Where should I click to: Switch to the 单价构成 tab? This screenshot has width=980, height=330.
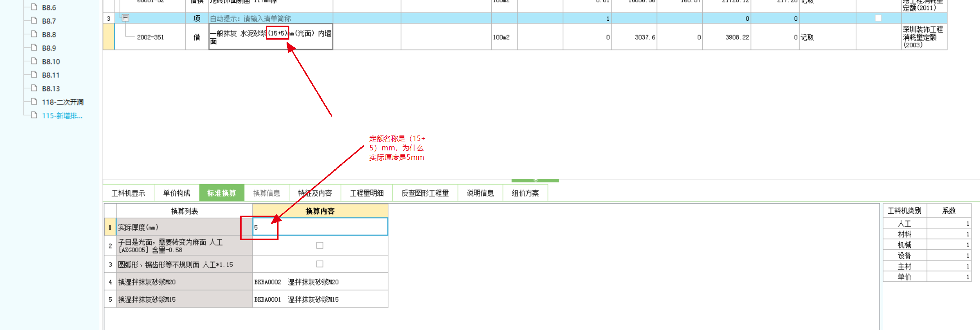[x=176, y=193]
